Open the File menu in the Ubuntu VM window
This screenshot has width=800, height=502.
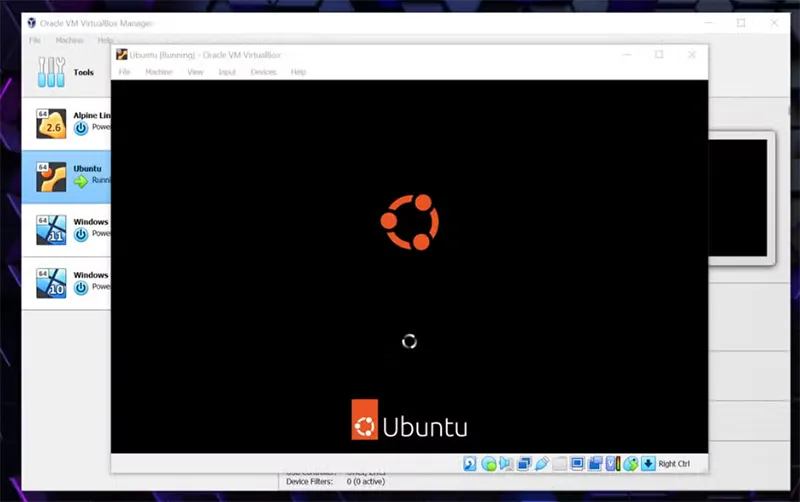[124, 72]
